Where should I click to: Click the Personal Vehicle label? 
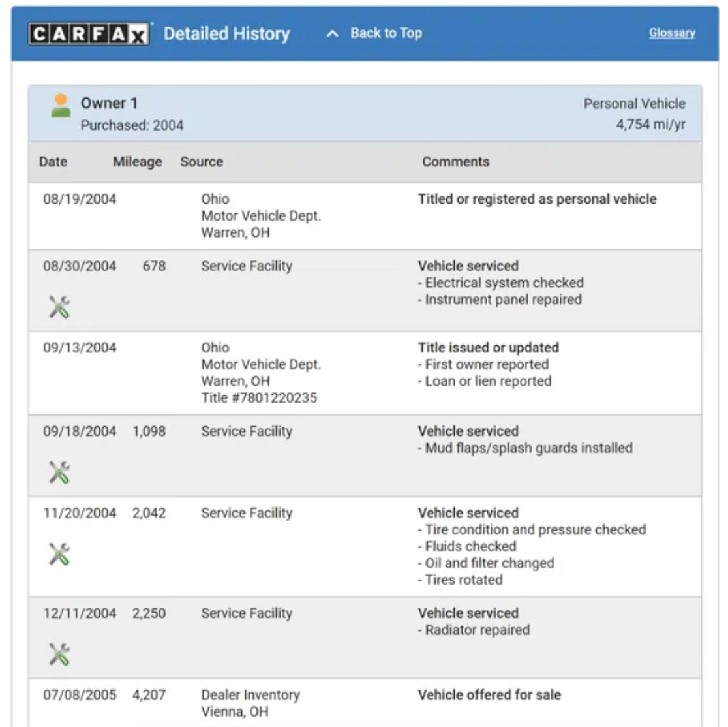(634, 104)
